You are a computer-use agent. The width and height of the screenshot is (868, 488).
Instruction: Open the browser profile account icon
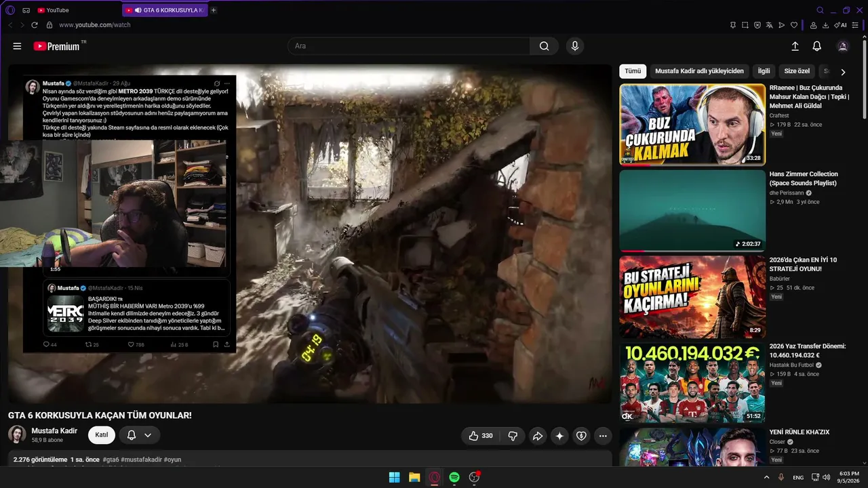point(813,25)
